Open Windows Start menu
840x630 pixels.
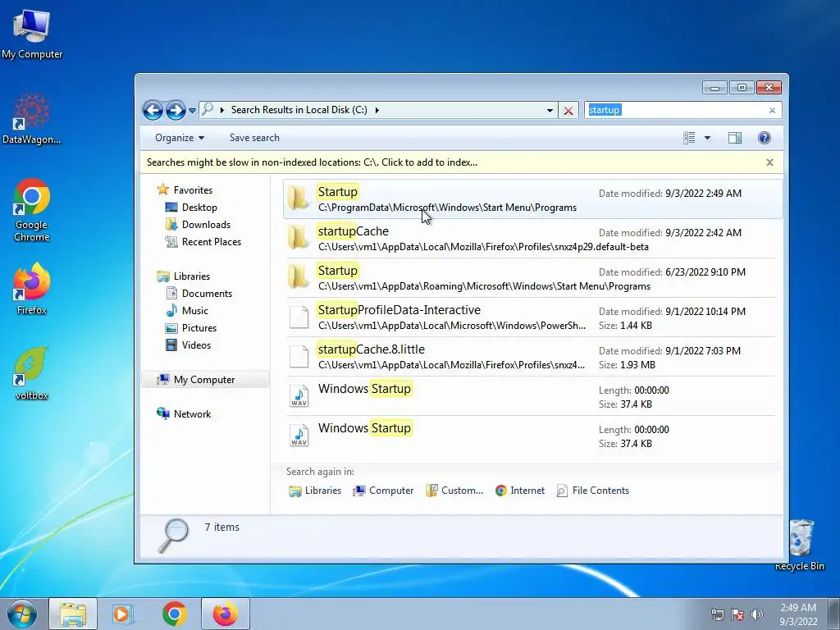[21, 614]
